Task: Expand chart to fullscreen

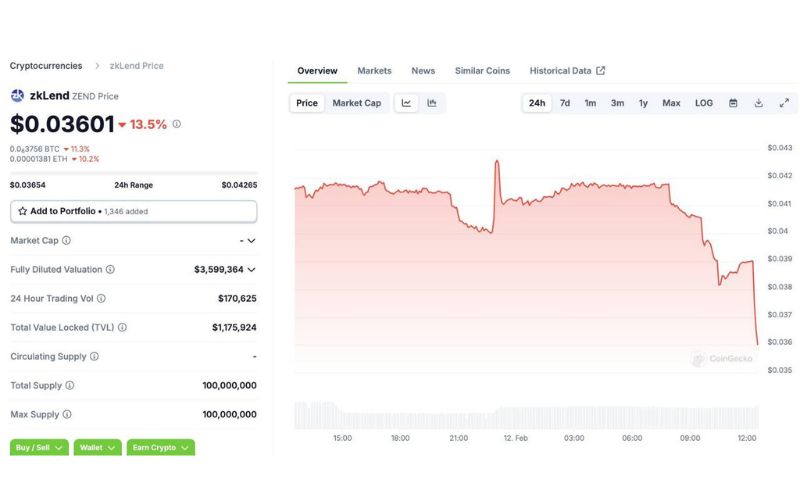Action: [784, 103]
